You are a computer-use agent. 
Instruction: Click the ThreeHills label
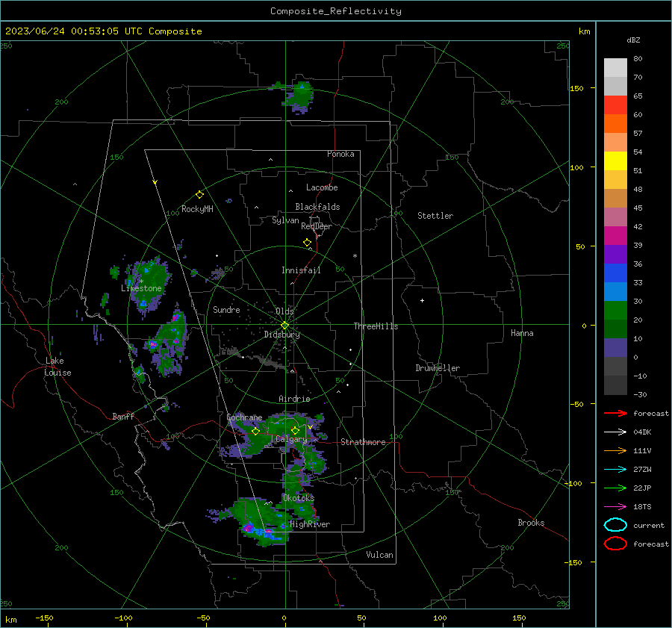[x=376, y=326]
